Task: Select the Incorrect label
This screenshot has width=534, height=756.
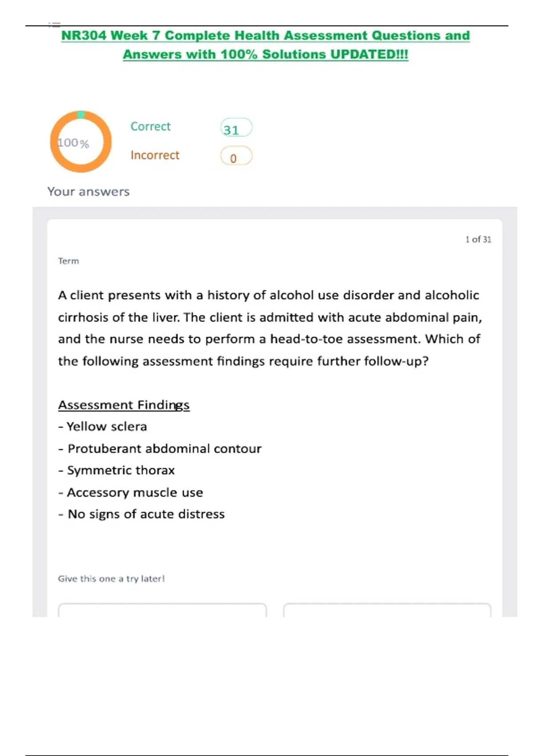Action: (x=155, y=155)
